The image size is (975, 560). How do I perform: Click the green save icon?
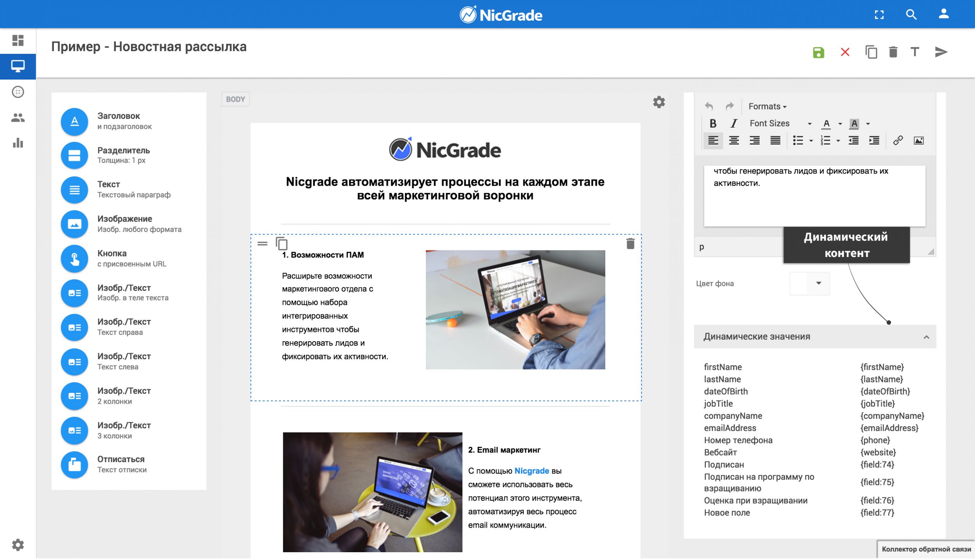(818, 52)
